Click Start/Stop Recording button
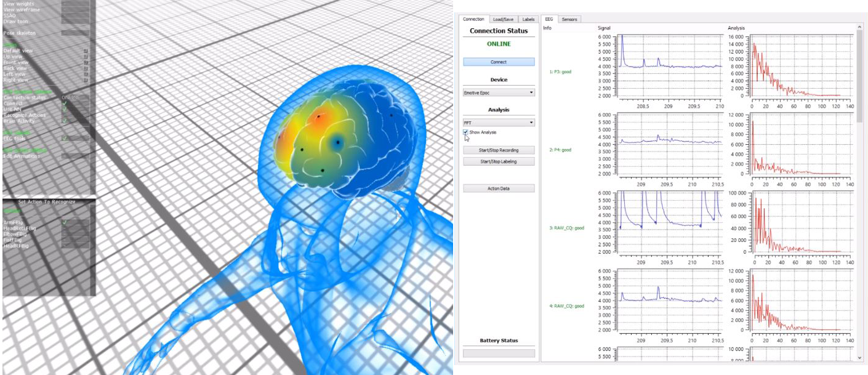The height and width of the screenshot is (375, 868). [x=499, y=150]
